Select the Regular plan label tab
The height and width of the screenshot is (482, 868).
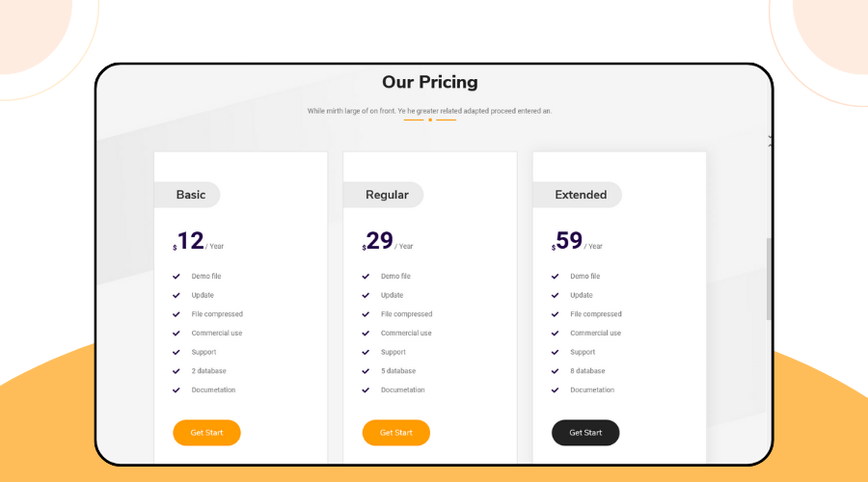(385, 195)
